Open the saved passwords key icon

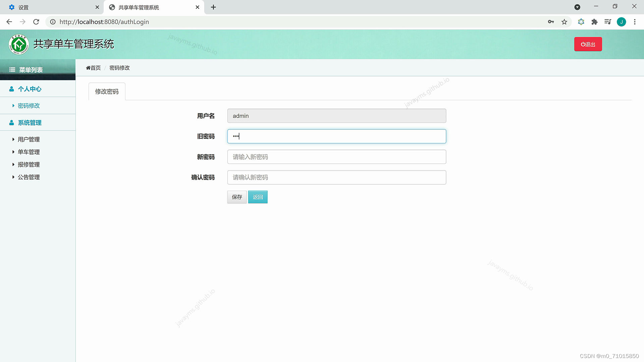point(551,22)
